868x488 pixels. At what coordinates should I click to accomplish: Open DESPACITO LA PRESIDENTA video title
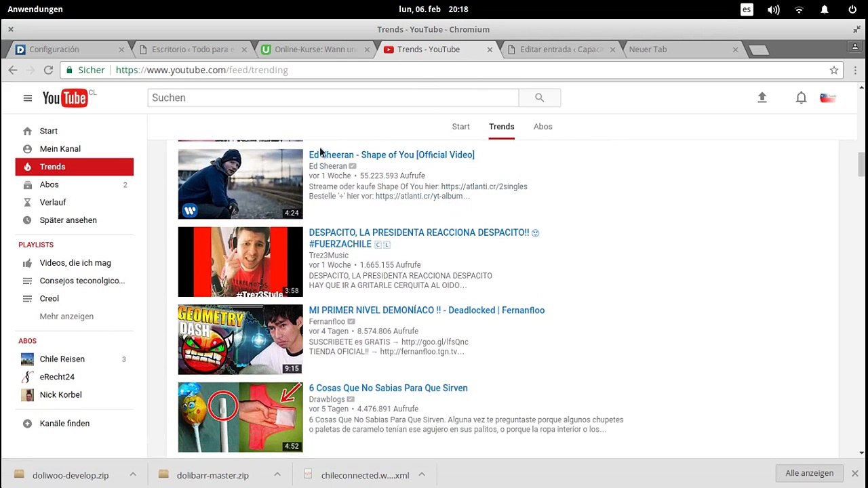424,238
